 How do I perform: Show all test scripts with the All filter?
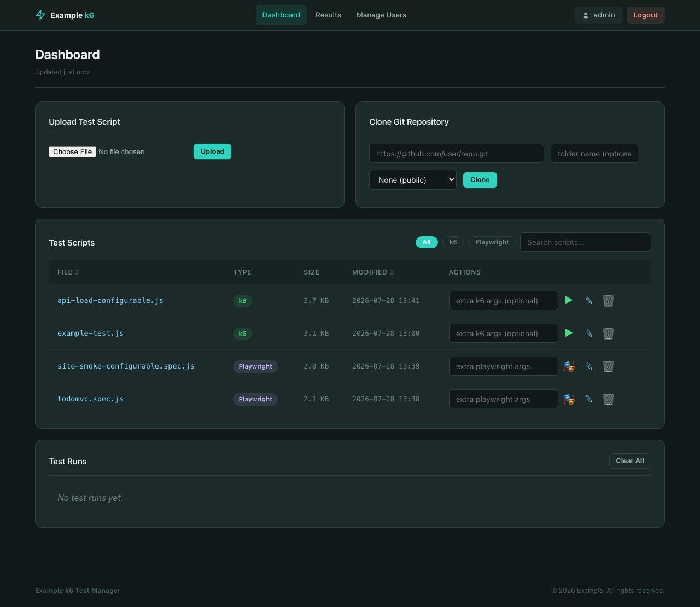click(x=427, y=242)
